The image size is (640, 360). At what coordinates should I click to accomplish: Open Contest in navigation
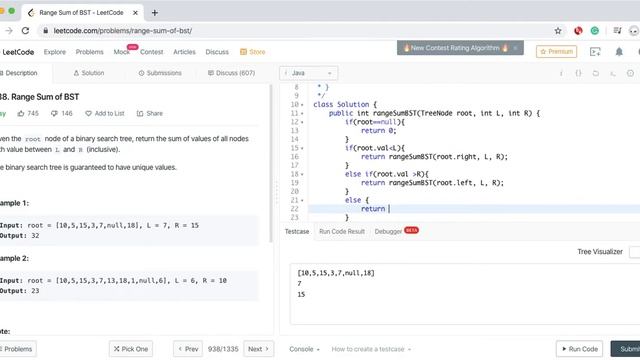[151, 52]
